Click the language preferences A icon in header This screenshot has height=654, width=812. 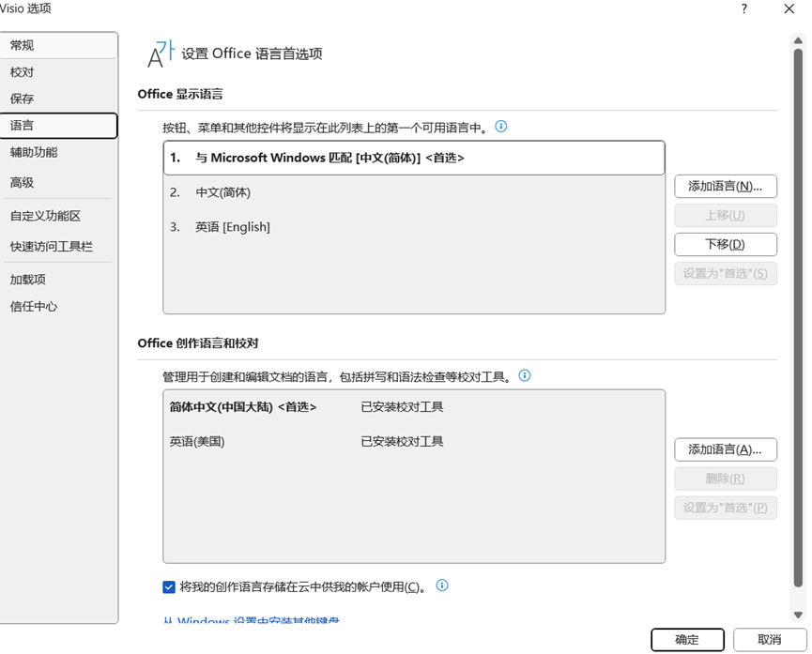161,53
